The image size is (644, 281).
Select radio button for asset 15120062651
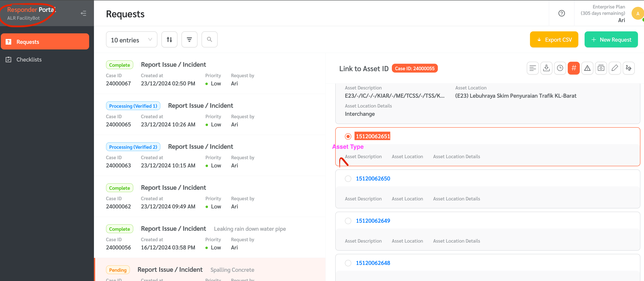348,136
